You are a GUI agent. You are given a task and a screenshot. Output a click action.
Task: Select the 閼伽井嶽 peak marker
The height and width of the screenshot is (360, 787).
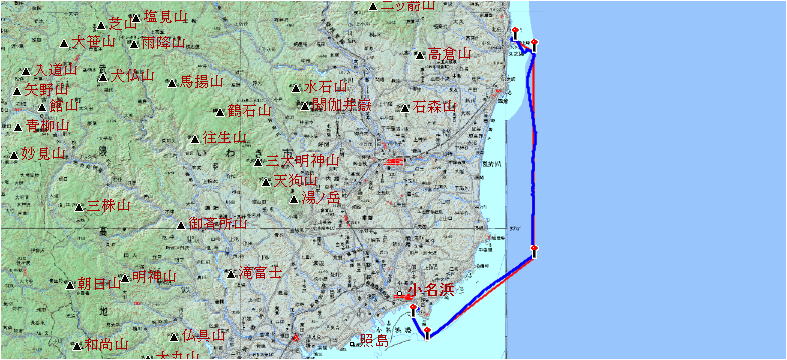(305, 106)
